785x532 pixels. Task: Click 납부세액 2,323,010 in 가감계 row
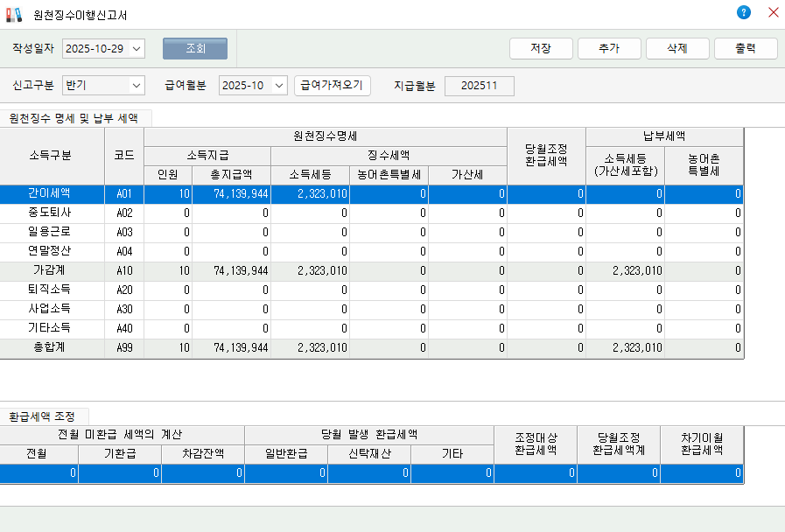pyautogui.click(x=626, y=270)
